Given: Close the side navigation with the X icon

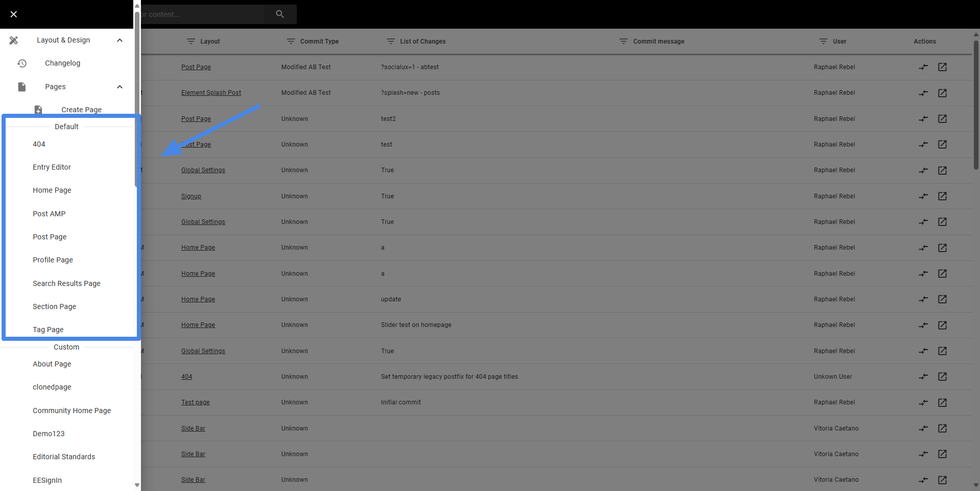Looking at the screenshot, I should (x=13, y=14).
